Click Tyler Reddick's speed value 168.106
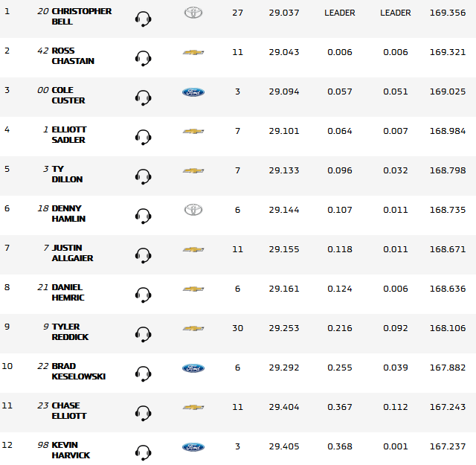The height and width of the screenshot is (465, 476). [448, 328]
